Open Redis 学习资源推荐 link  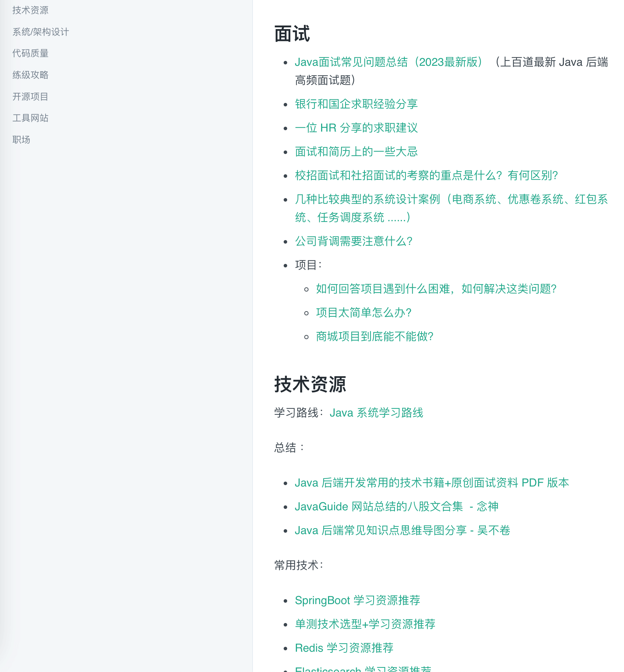[x=344, y=648]
